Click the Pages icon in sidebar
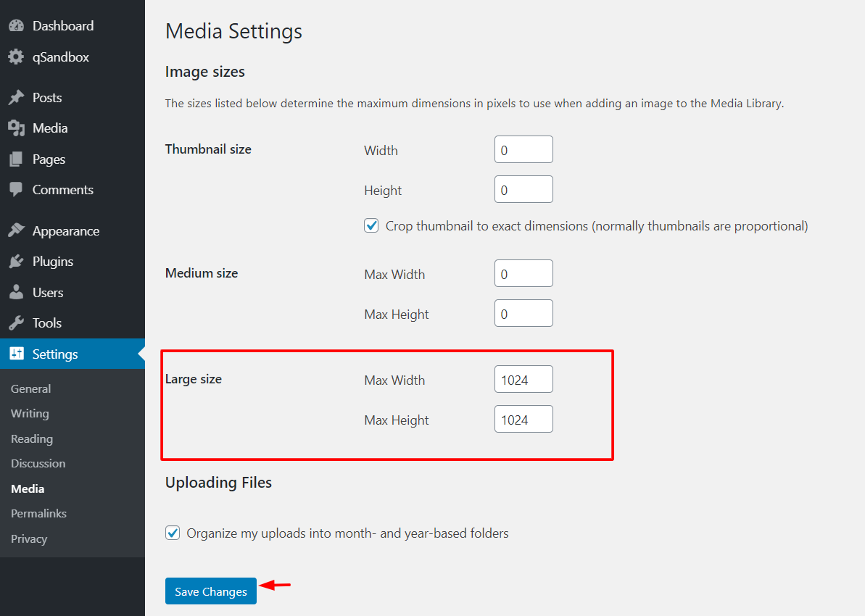This screenshot has height=616, width=865. [x=17, y=159]
